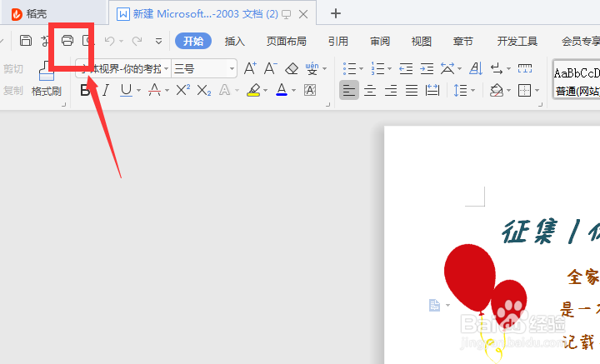Viewport: 600px width, 364px height.
Task: Click the 复制 copy button
Action: click(13, 91)
